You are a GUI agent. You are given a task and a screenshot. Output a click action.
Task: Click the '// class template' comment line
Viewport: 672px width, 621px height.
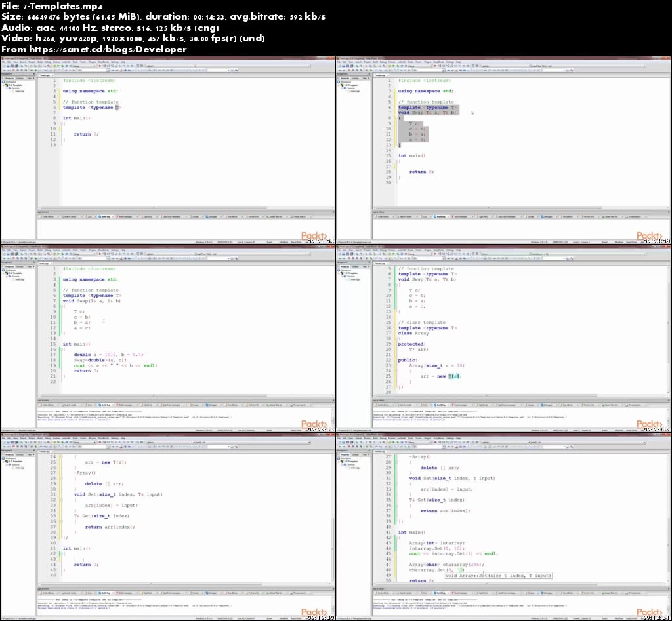pyautogui.click(x=422, y=323)
